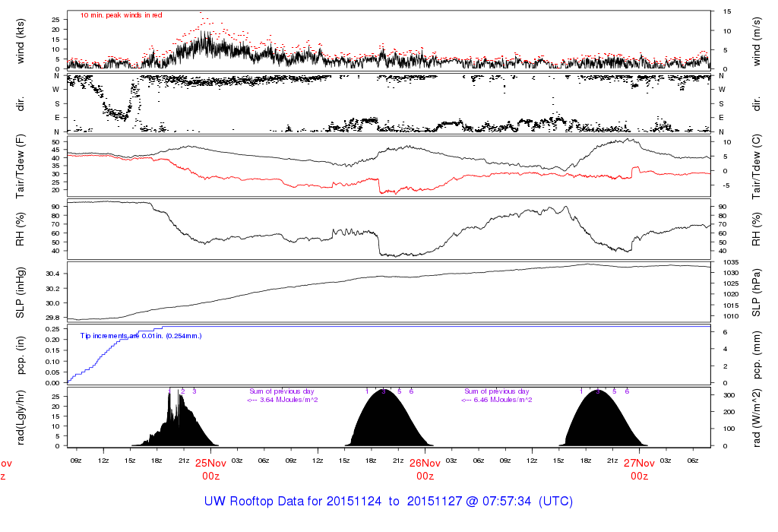Screen dimensions: 778x532
Task: Select the 'SLP (hPa)' axis label
Action: (756, 293)
